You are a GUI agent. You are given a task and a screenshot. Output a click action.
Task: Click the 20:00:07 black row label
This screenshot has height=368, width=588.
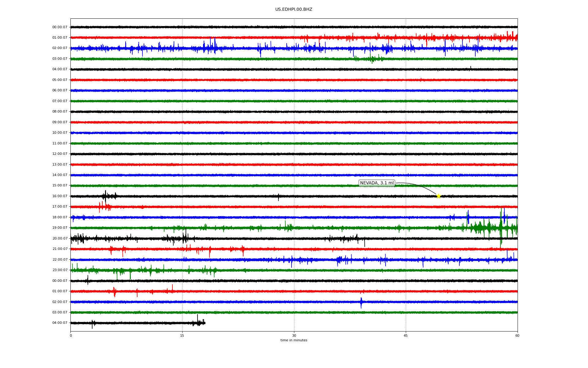(x=60, y=239)
